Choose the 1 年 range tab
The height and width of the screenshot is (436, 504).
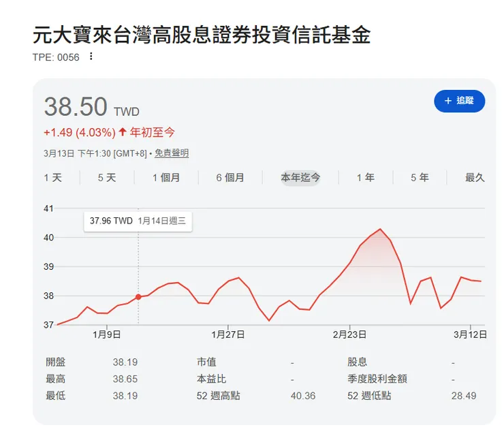pos(366,178)
